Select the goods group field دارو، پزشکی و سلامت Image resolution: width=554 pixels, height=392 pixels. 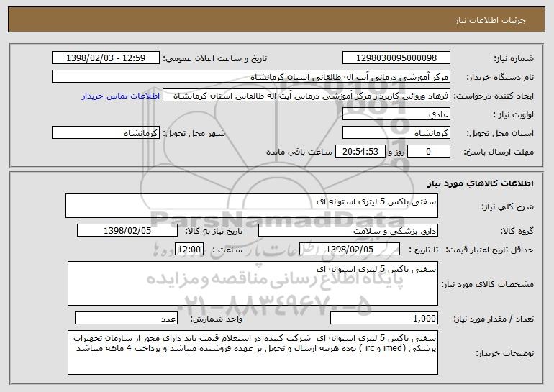coord(348,230)
